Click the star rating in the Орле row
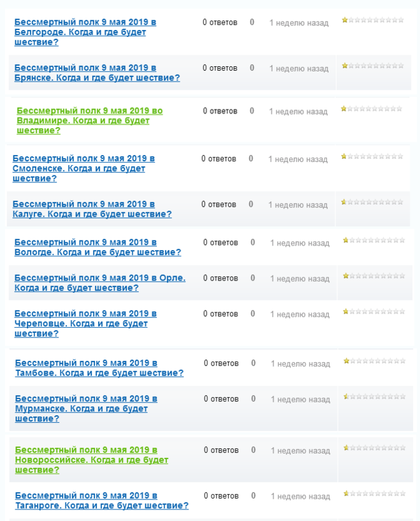Viewport: 420px width, 521px height. tap(373, 276)
